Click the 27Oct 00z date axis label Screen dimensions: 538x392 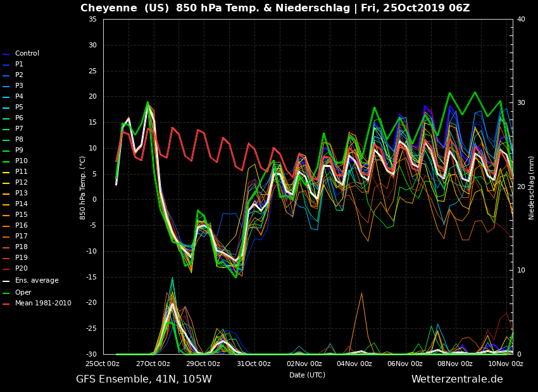pos(153,364)
